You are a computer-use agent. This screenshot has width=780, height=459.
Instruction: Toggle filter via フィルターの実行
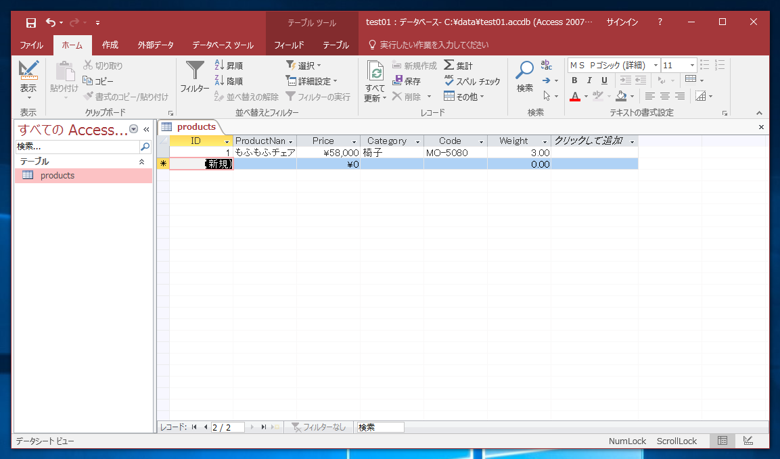318,96
